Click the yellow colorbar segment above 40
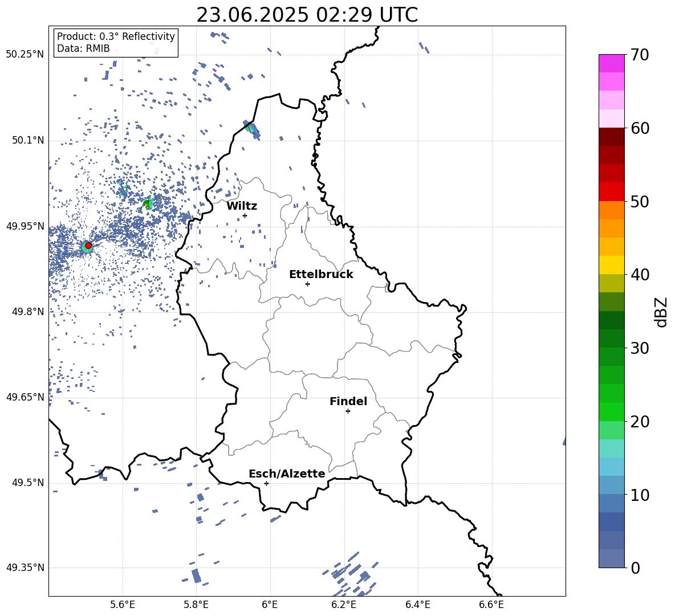This screenshot has width=675, height=616. 611,265
